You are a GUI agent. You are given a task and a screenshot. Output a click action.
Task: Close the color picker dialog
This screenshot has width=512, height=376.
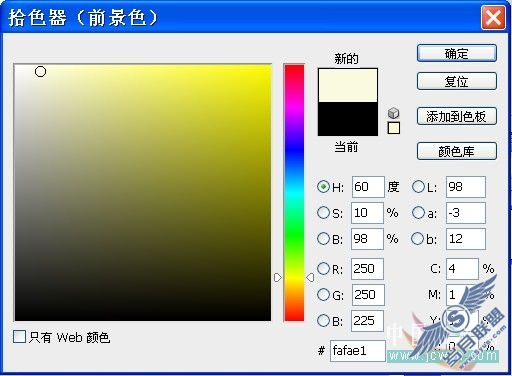pyautogui.click(x=493, y=17)
